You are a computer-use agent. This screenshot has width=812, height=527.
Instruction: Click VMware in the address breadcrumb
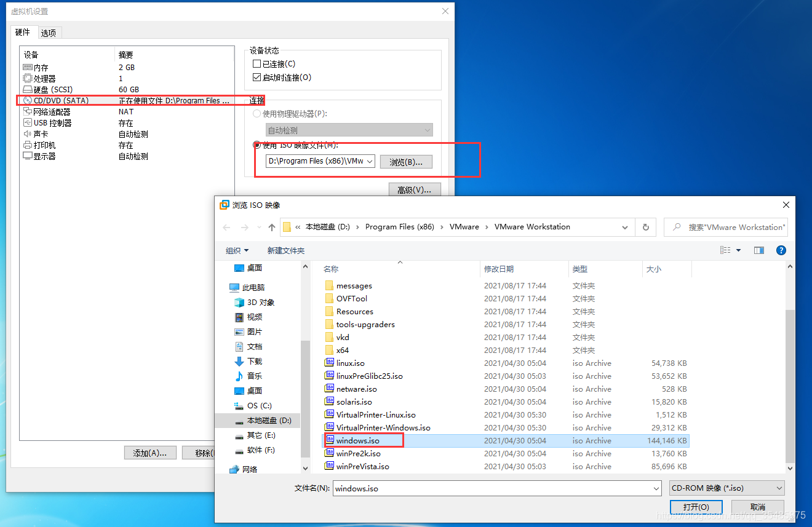464,227
